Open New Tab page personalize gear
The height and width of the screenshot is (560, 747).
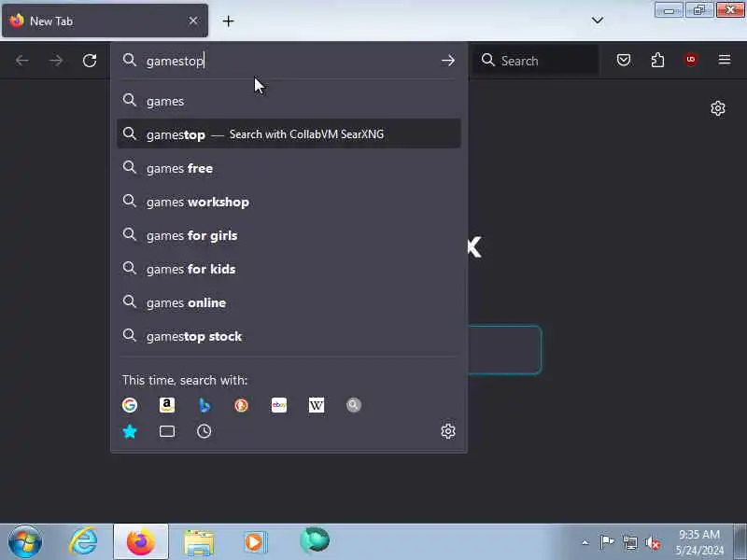click(x=718, y=108)
